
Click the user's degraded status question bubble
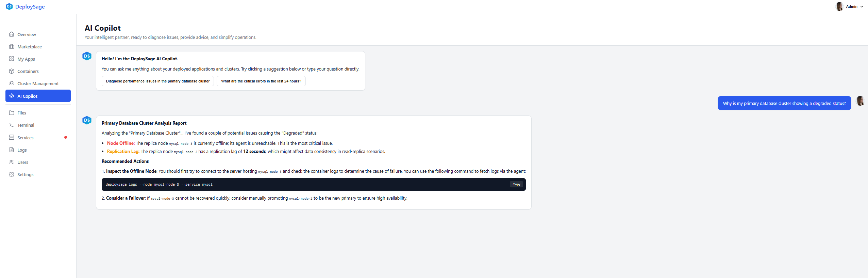click(784, 103)
